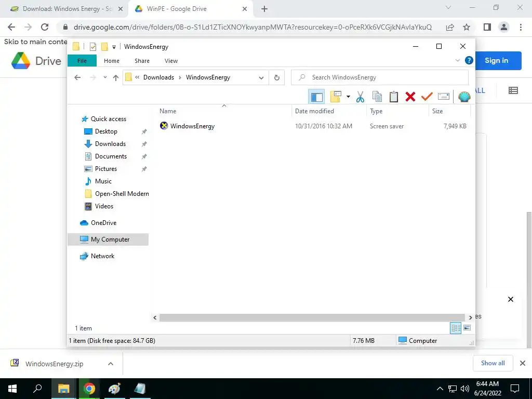Go back in the Explorer window
This screenshot has height=399, width=532.
click(77, 77)
